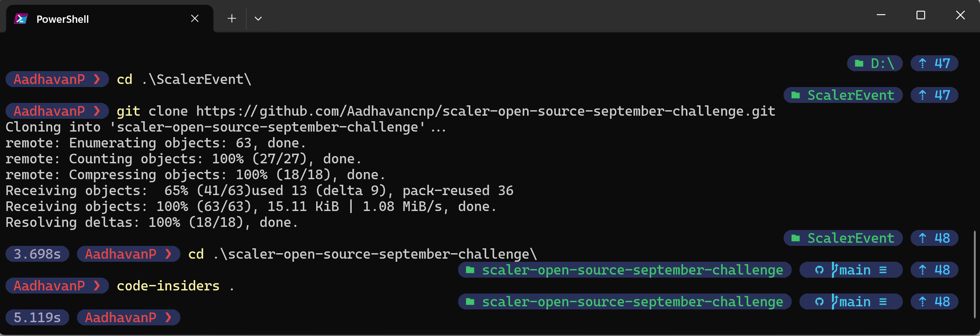
Task: Close the PowerShell tab
Action: tap(195, 18)
